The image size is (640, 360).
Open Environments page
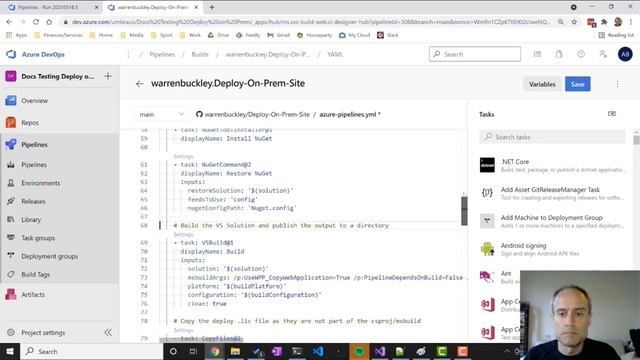pos(40,183)
